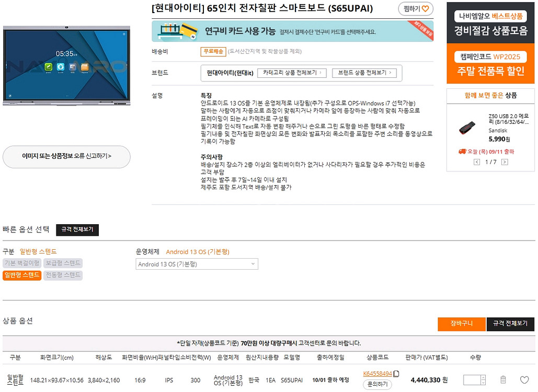Open 브랜드 상품 전체보기 link

point(364,73)
